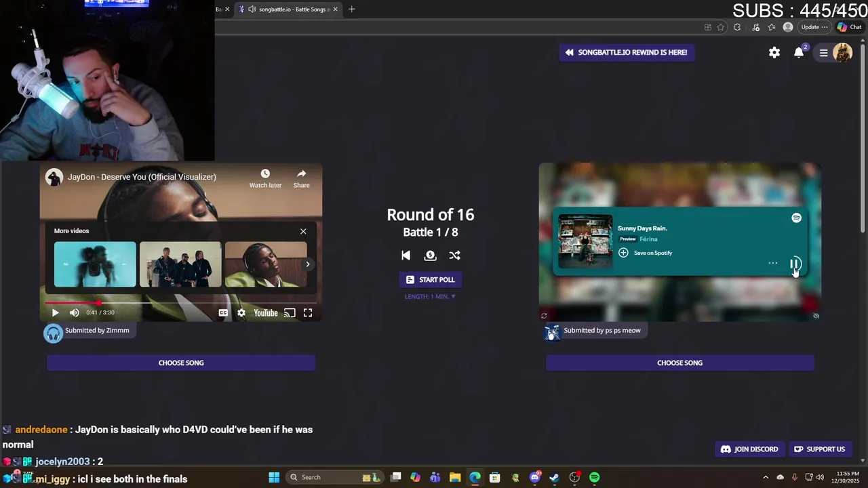Open Sunny Days Rain track title
Viewport: 868px width, 488px height.
coord(642,228)
